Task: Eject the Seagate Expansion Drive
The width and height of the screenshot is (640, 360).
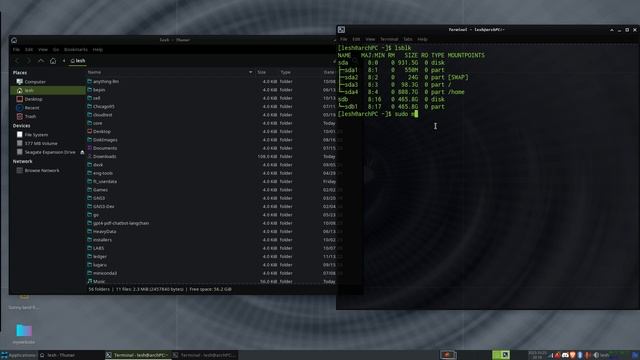Action: pyautogui.click(x=82, y=152)
